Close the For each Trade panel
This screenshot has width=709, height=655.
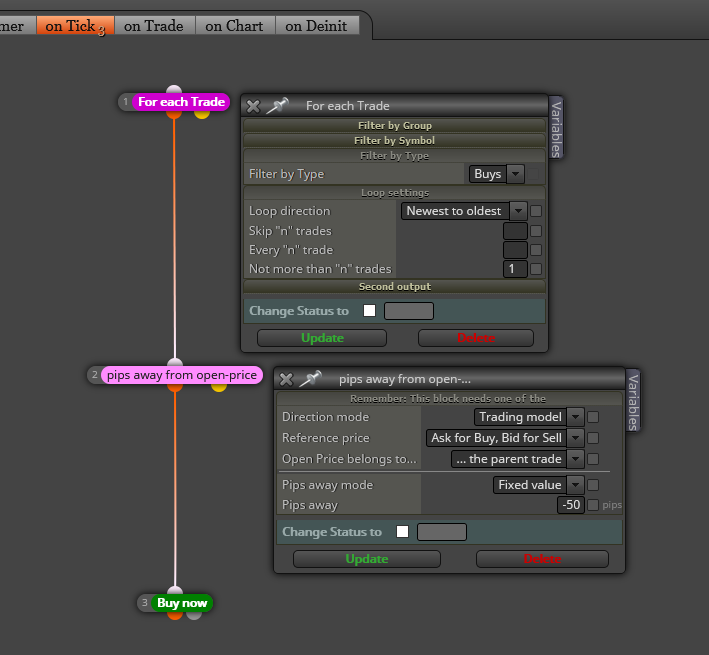[253, 106]
